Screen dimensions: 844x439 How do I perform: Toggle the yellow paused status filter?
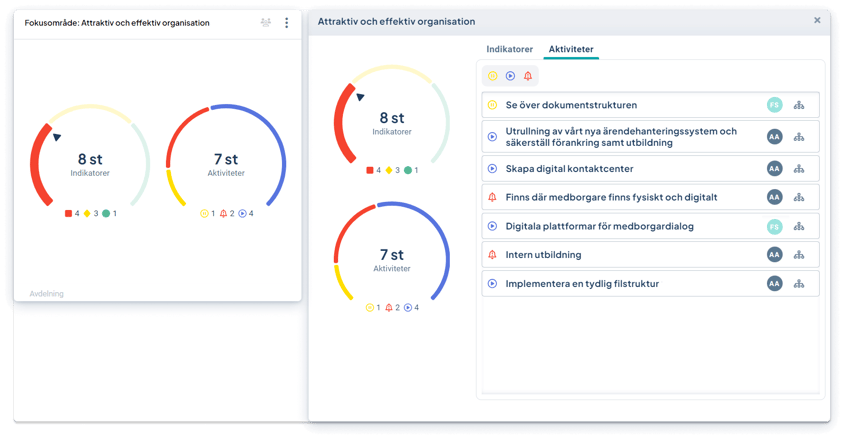pos(492,76)
